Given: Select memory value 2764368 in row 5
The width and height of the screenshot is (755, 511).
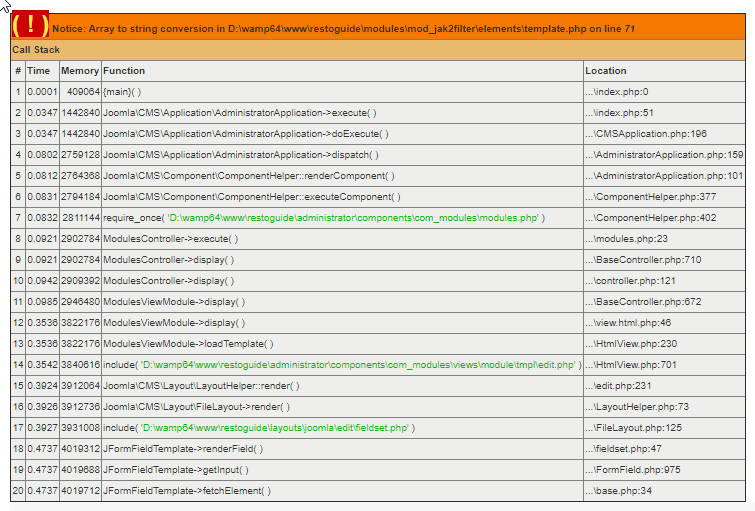Looking at the screenshot, I should click(80, 176).
